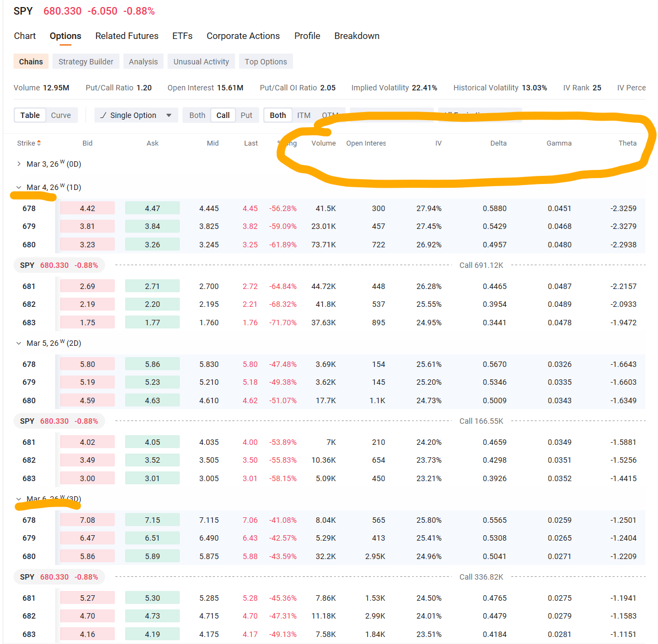
Task: Click the 4.42 bid cell
Action: 87,208
